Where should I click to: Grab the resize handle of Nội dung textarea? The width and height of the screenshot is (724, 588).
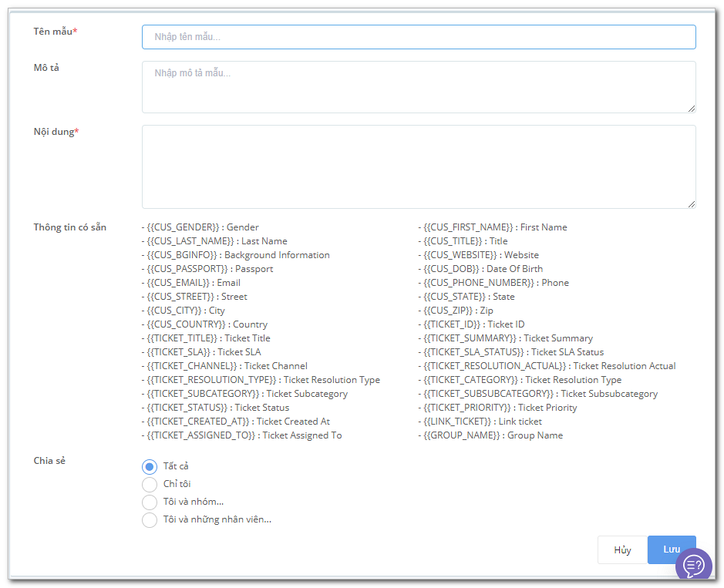click(x=691, y=204)
